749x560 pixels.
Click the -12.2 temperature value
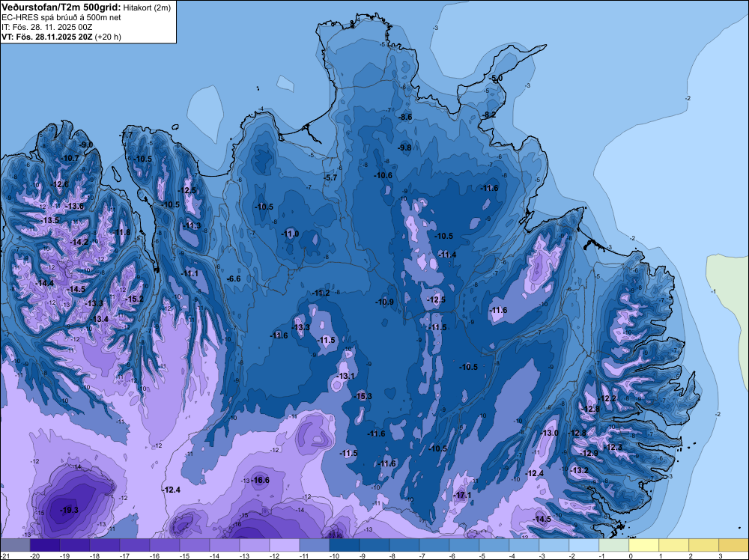click(x=607, y=398)
